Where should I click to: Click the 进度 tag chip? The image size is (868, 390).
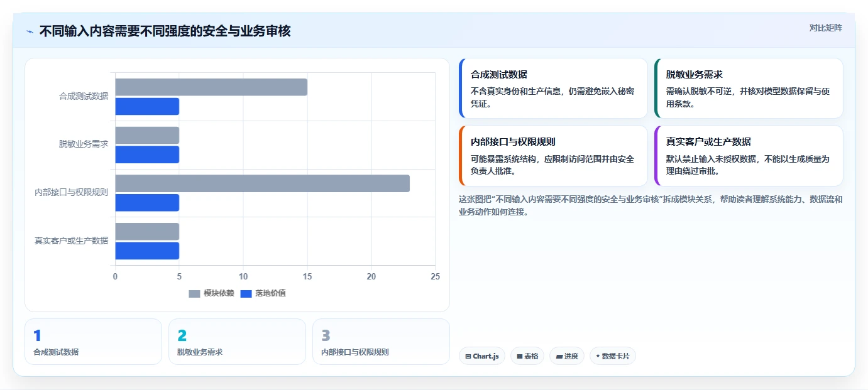pos(567,356)
